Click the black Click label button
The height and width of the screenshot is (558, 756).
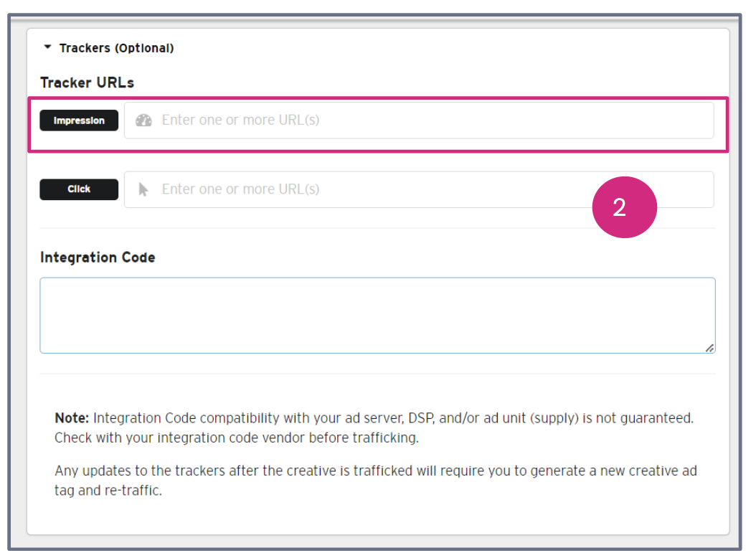(x=79, y=189)
